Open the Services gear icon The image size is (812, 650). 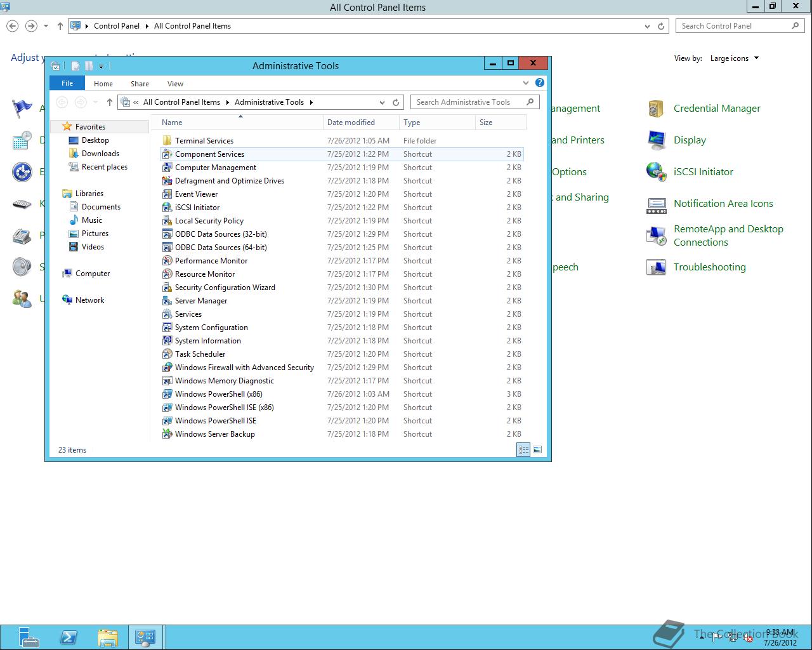coord(167,314)
